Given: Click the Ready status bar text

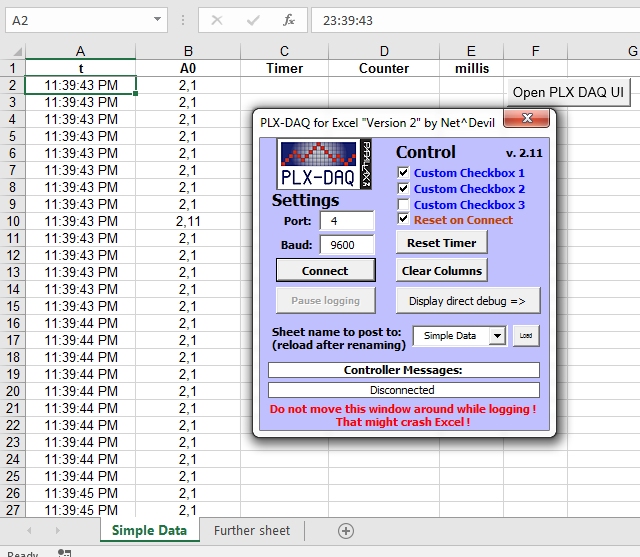Looking at the screenshot, I should [x=22, y=554].
